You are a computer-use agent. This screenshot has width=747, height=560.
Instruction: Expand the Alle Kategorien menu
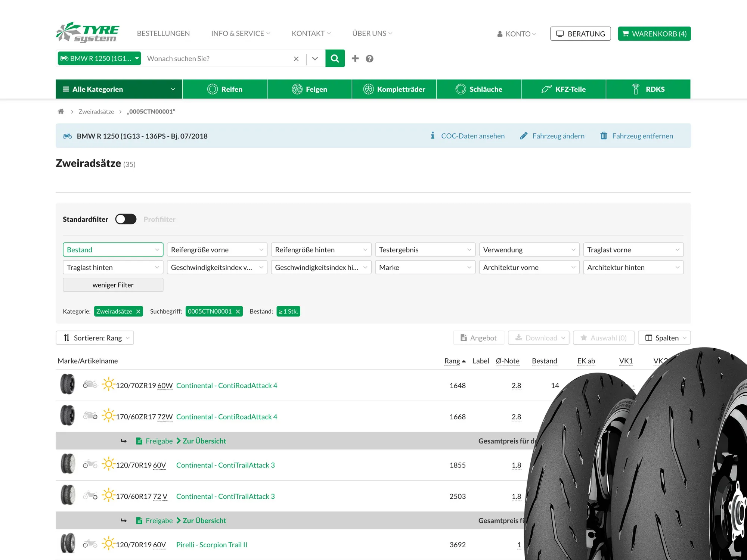click(119, 89)
